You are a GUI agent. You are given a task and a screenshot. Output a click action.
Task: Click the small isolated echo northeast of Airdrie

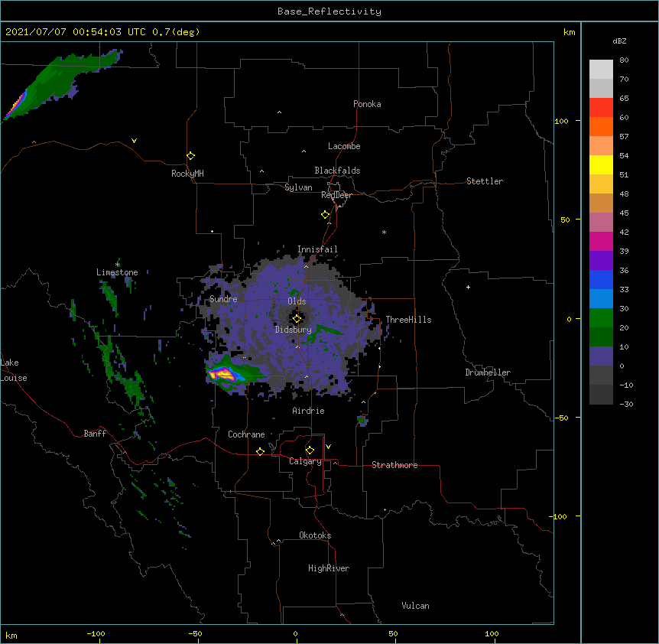pos(362,420)
